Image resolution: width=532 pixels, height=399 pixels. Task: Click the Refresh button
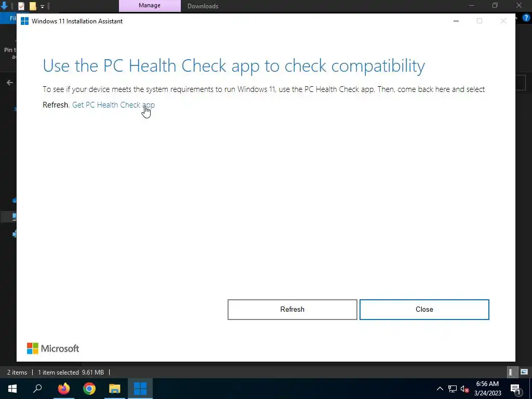pyautogui.click(x=292, y=310)
